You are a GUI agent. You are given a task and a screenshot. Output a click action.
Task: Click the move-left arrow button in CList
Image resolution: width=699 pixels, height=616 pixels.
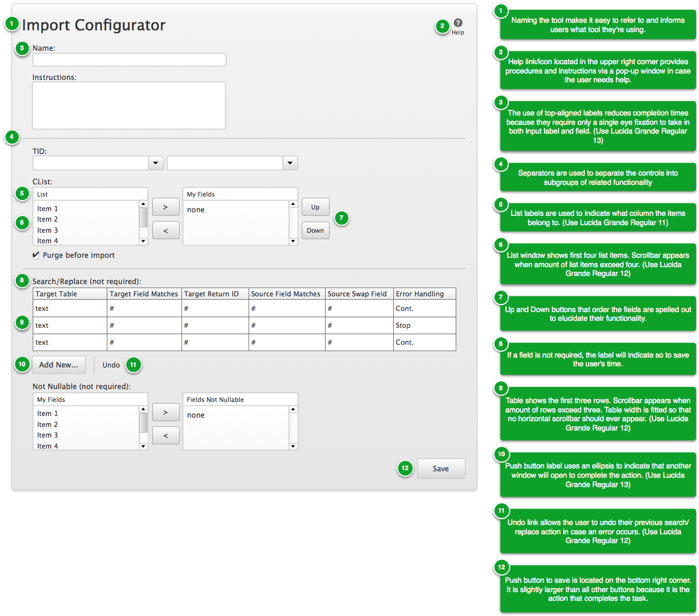click(166, 230)
